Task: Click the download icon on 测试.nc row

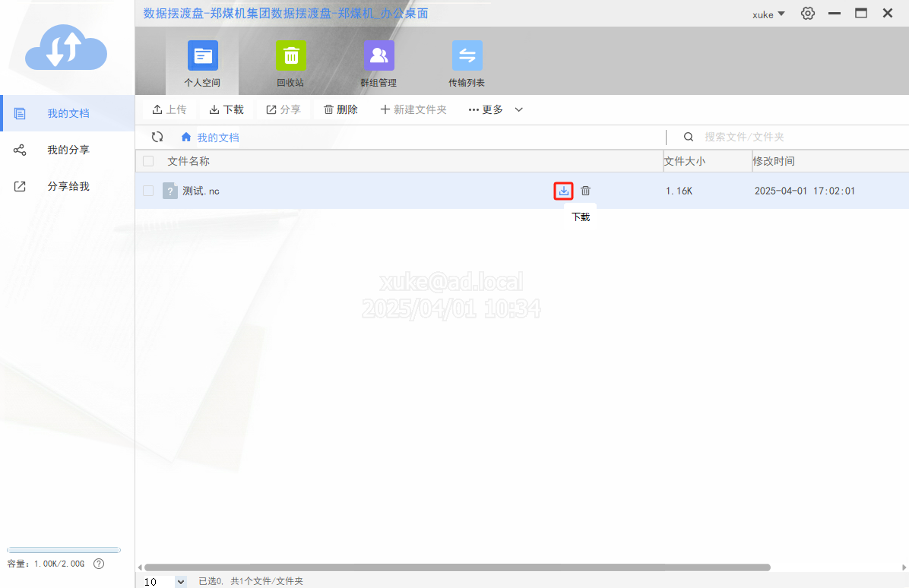Action: (x=563, y=191)
